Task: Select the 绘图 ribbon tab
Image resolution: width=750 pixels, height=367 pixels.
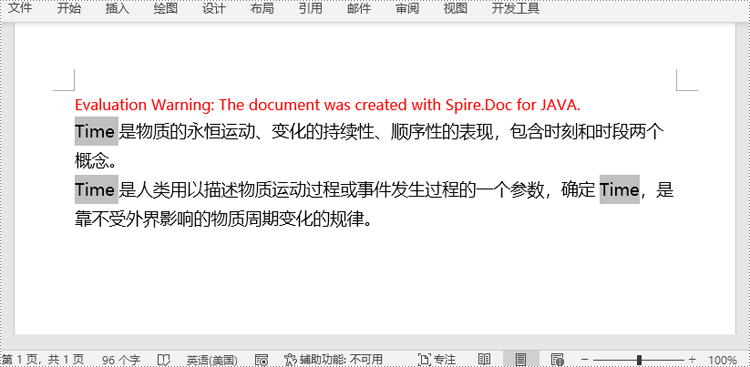Action: coord(165,8)
